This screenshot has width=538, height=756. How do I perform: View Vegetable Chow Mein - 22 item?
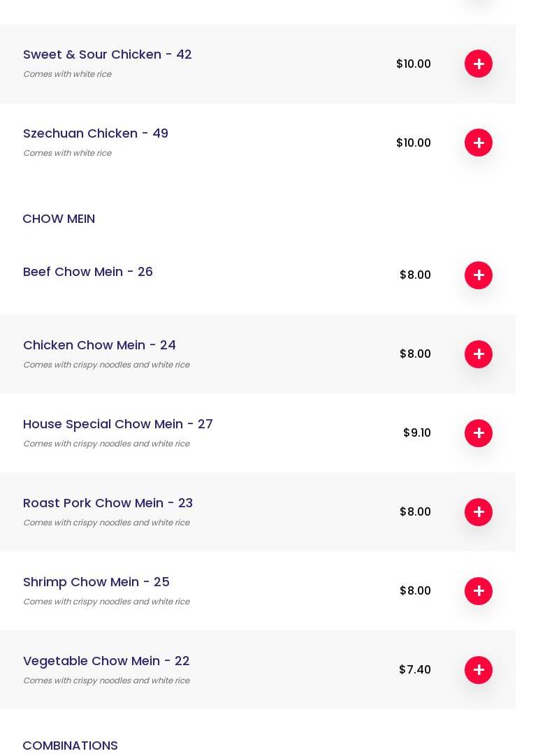(x=106, y=661)
